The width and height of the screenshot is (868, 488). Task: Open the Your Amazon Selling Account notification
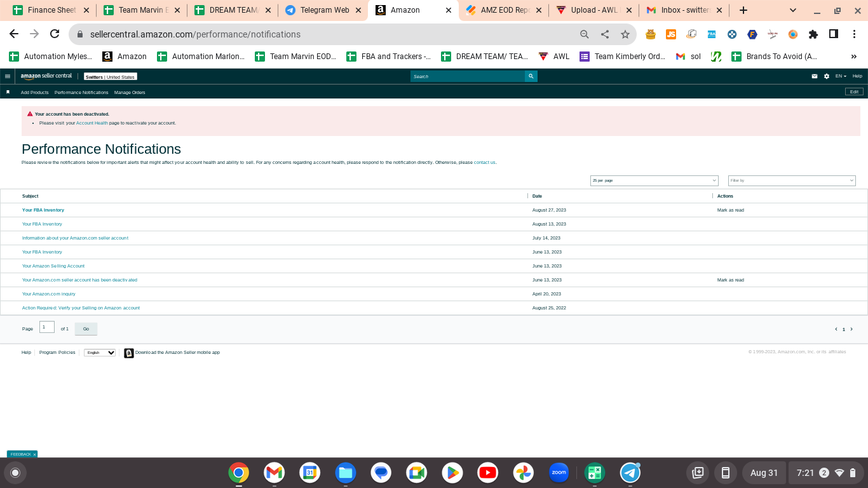[53, 266]
